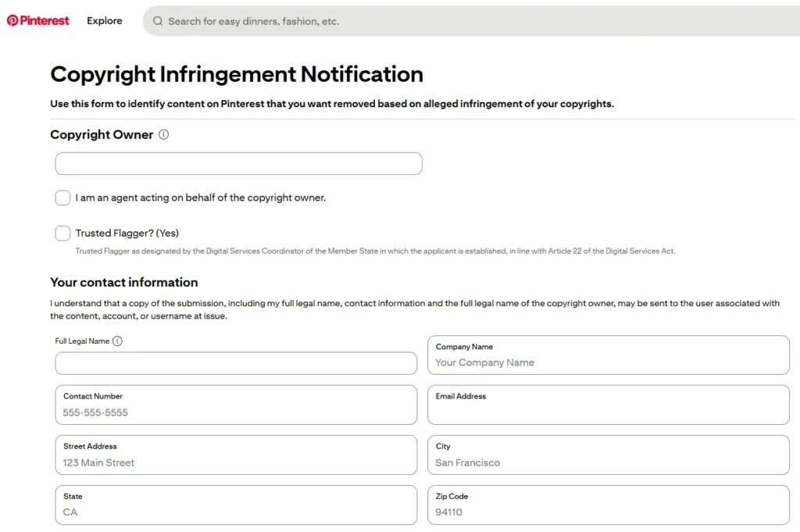Click the Full Legal Name info icon
The height and width of the screenshot is (532, 800).
117,341
